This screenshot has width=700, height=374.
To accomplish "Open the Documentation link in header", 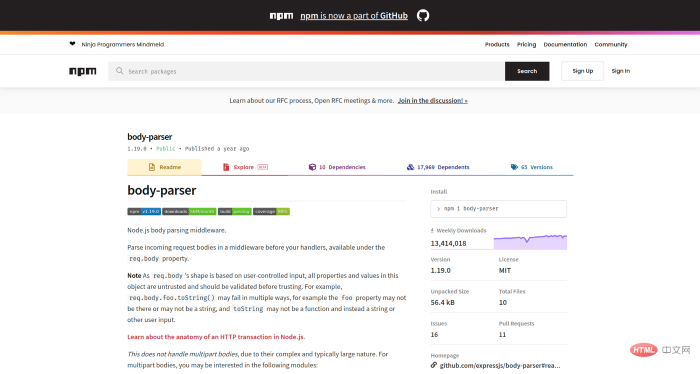I will pos(565,44).
